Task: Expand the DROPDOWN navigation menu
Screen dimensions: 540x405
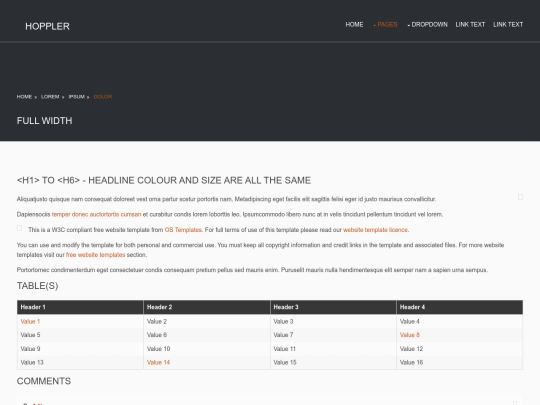Action: point(427,24)
